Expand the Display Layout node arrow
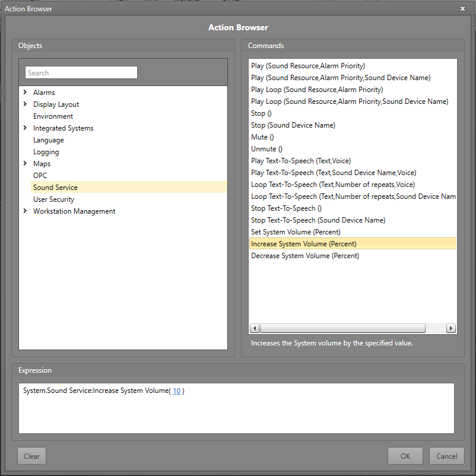Viewport: 476px width, 476px height. click(x=25, y=104)
